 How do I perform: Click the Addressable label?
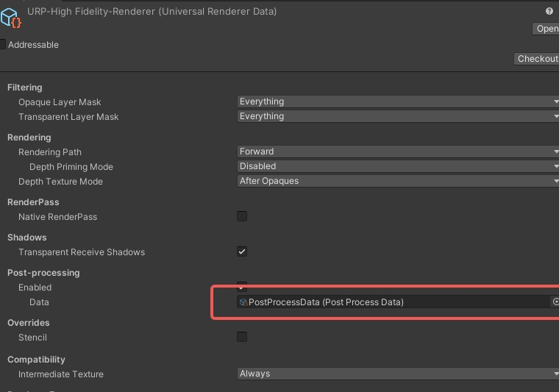[x=34, y=45]
